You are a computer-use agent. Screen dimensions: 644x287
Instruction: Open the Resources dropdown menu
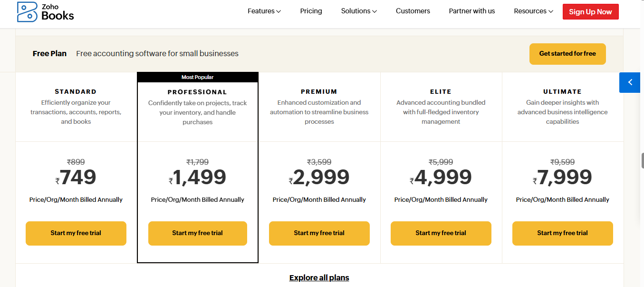[533, 11]
